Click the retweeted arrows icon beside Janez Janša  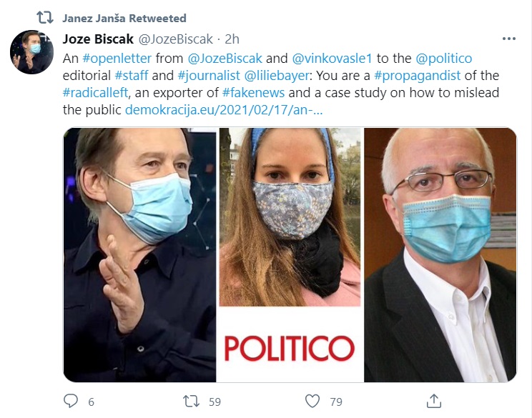pyautogui.click(x=45, y=18)
